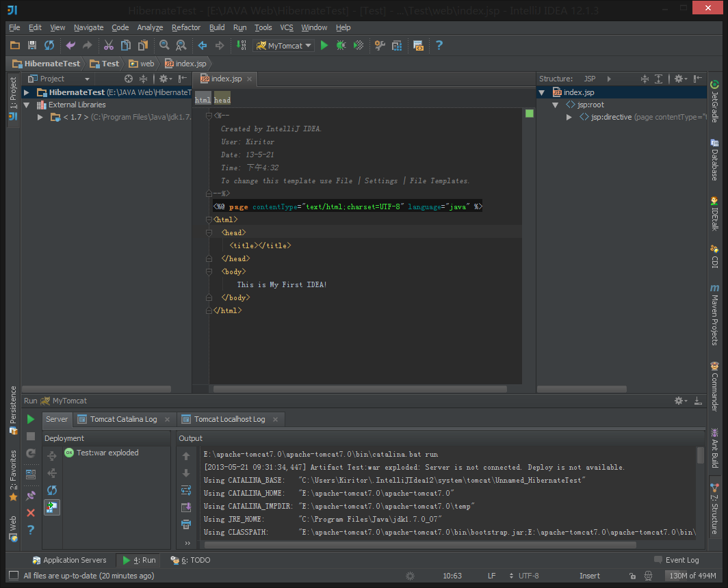The width and height of the screenshot is (728, 588).
Task: Open the Event Log
Action: 677,560
